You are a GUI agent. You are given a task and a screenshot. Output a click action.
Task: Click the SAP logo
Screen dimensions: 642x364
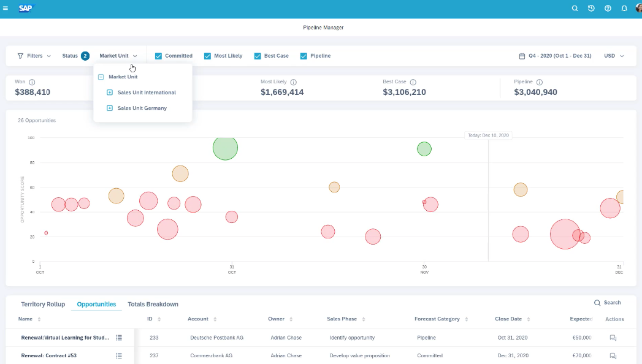(x=25, y=8)
